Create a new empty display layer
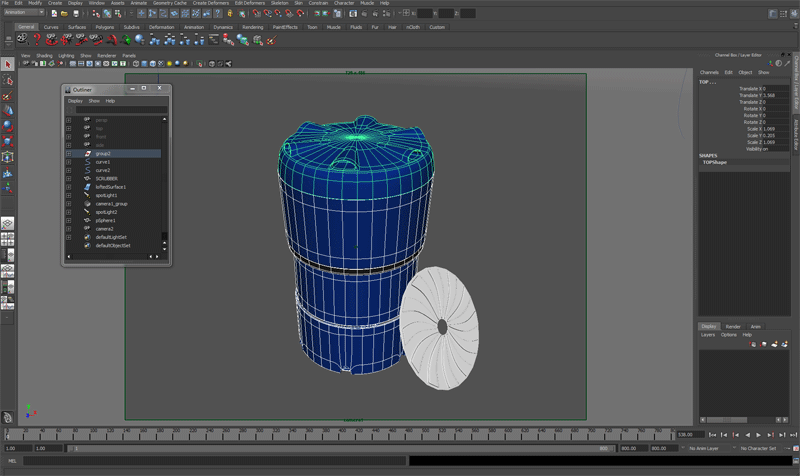Screen dimensions: 800x476 pos(774,344)
